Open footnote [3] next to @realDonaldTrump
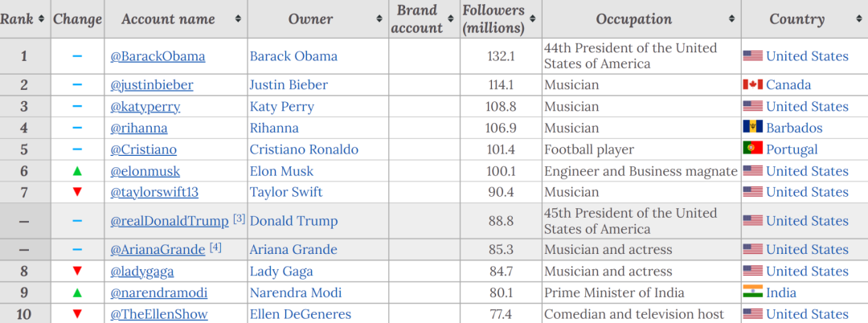Viewport: 868px width, 323px height. (x=239, y=219)
